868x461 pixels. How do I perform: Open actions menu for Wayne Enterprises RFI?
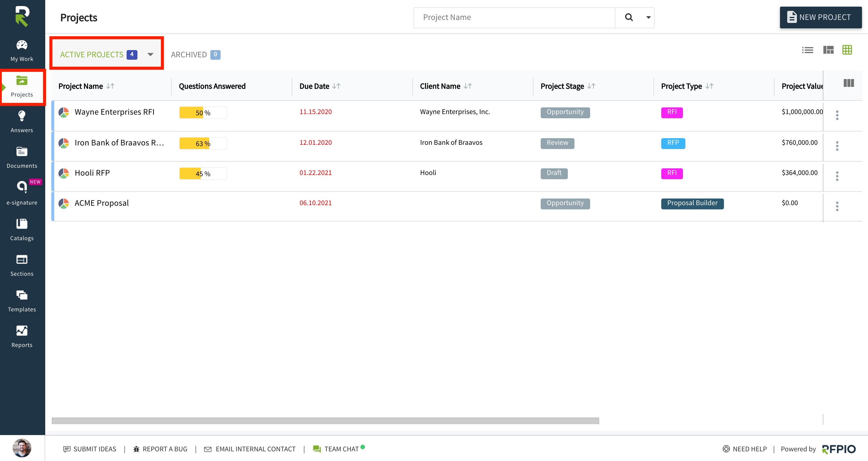837,115
